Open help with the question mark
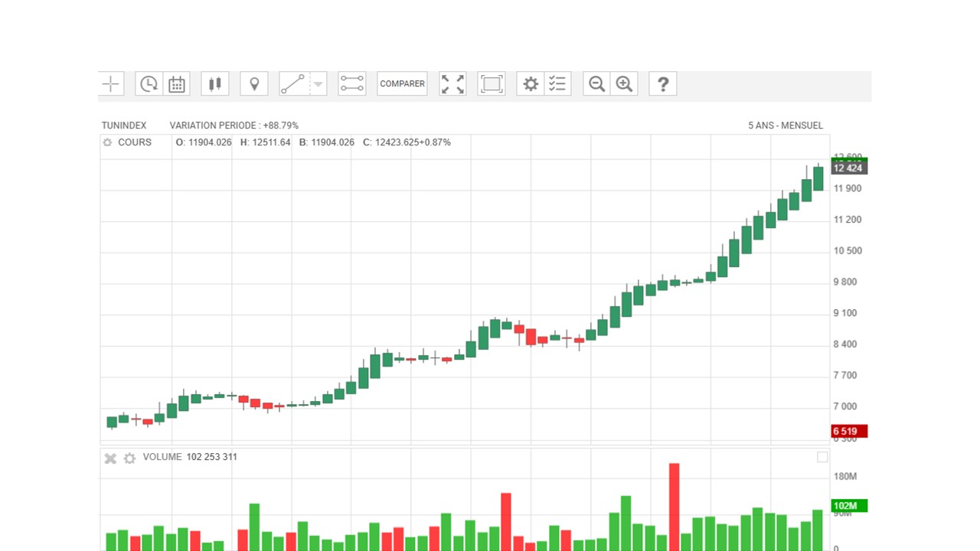Screen dimensions: 980x551 point(663,84)
